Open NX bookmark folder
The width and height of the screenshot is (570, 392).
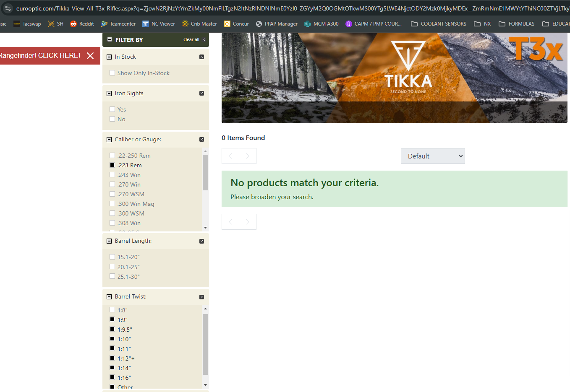click(482, 24)
